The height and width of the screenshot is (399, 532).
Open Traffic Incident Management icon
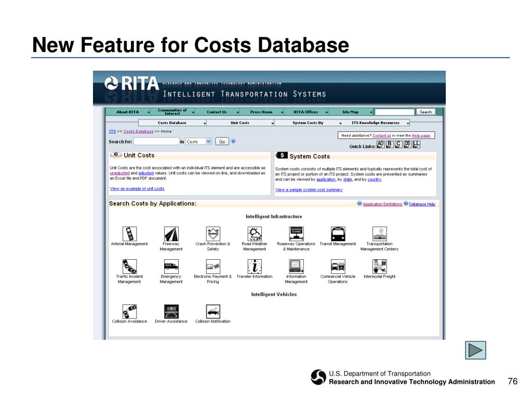(129, 267)
